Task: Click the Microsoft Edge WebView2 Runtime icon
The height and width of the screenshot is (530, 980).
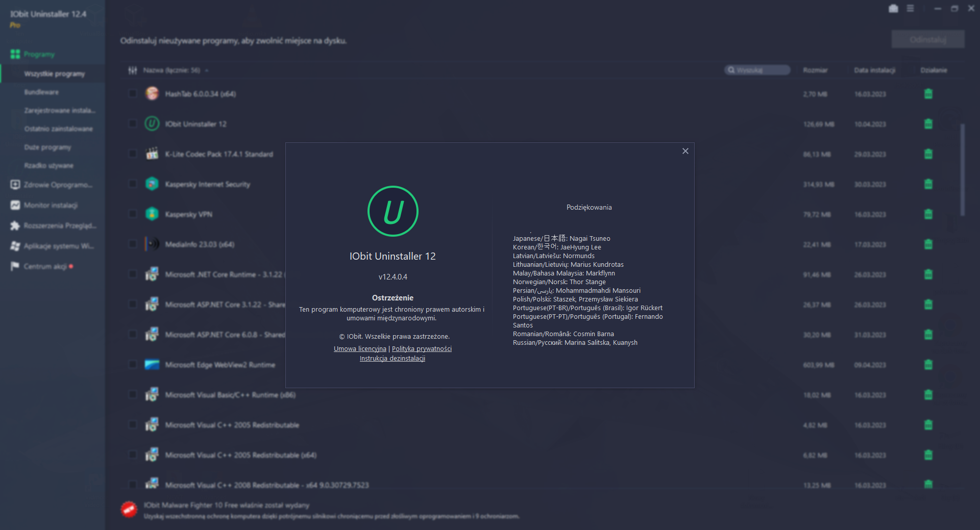Action: point(152,364)
